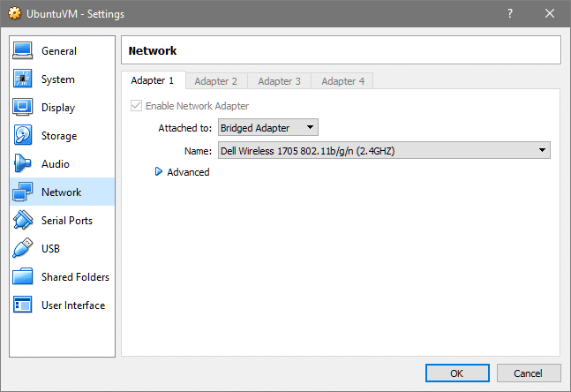Viewport: 571px width, 392px height.
Task: Toggle Enable Network Adapter checkbox
Action: coord(136,106)
